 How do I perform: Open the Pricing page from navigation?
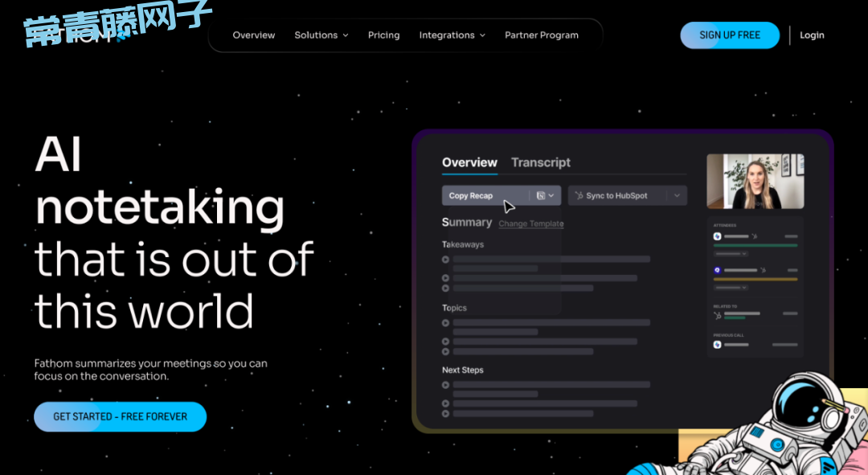click(x=383, y=35)
